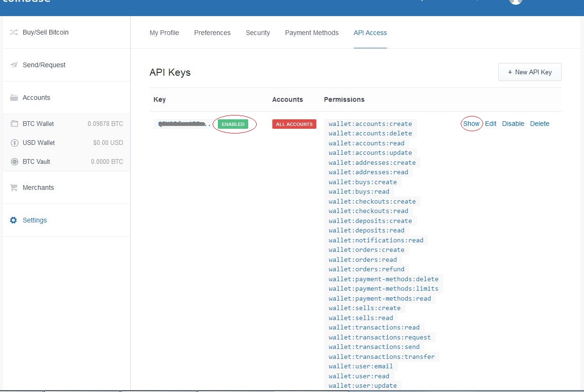Select wallet:transactions:request permission text
Screen dimensions: 584x392
(380, 337)
